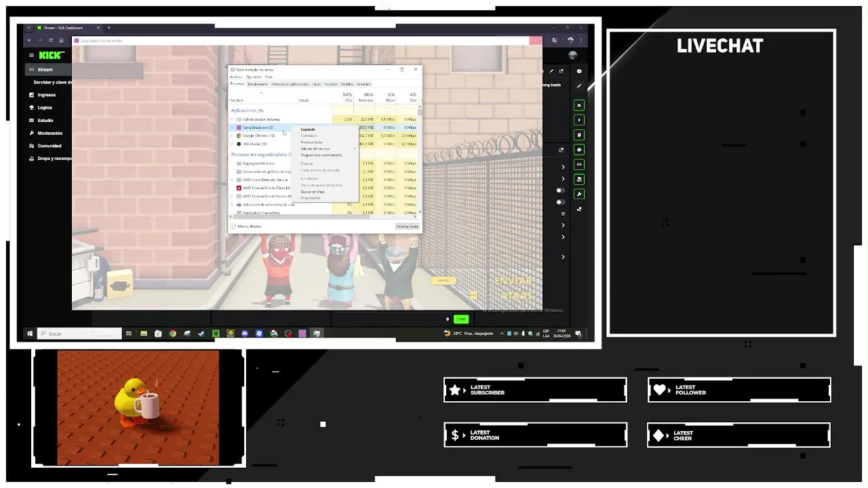Open Discord from the taskbar

click(x=245, y=333)
